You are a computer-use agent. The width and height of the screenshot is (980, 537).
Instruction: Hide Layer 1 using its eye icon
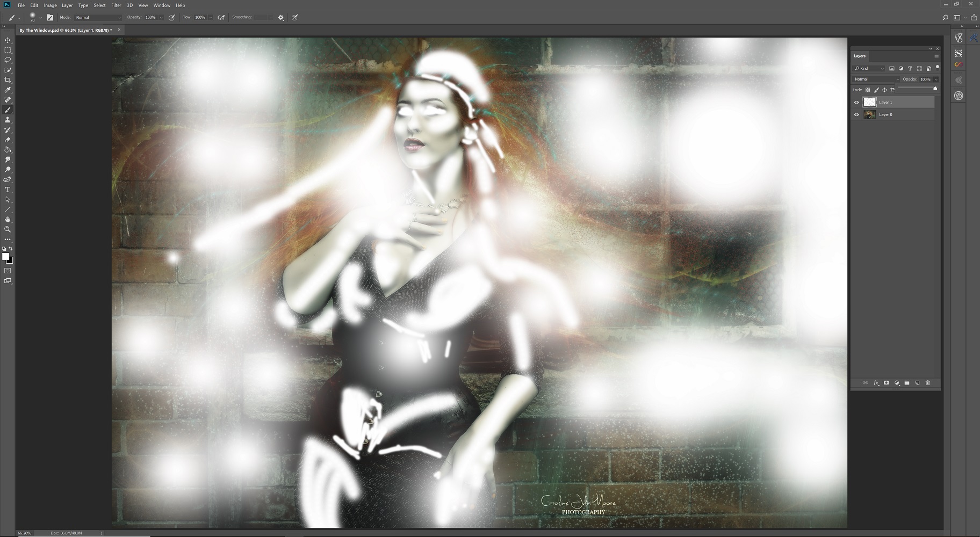[856, 103]
